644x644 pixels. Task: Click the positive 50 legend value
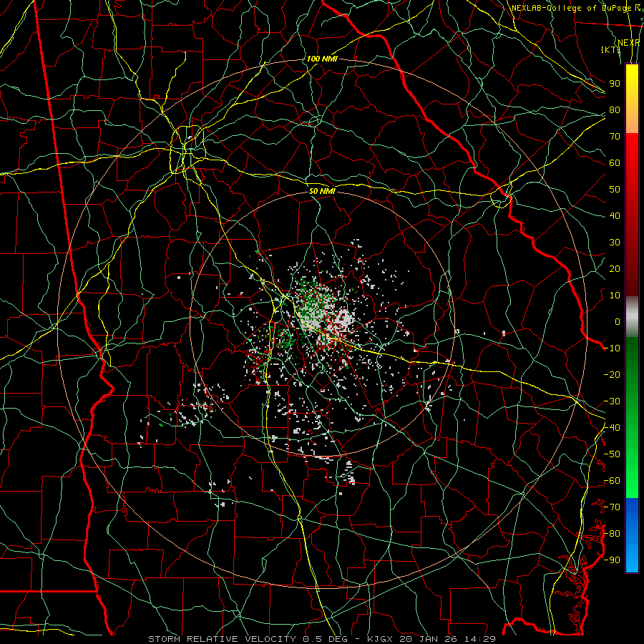pos(615,190)
